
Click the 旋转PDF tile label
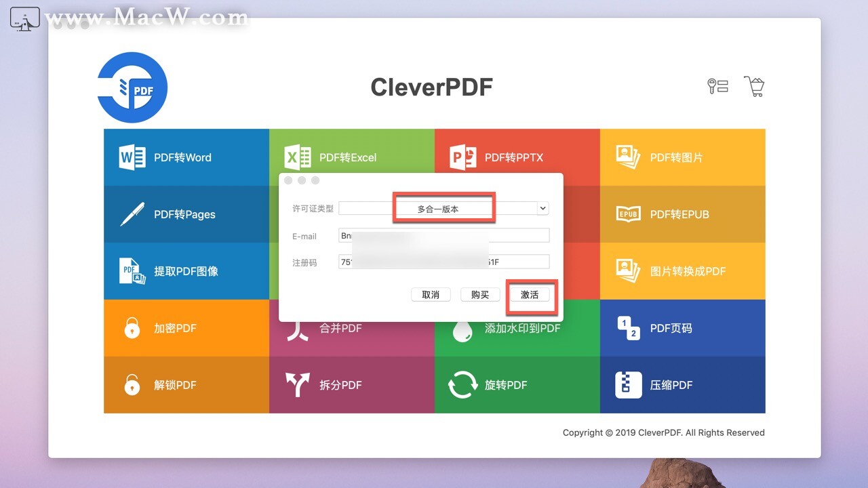pyautogui.click(x=506, y=385)
